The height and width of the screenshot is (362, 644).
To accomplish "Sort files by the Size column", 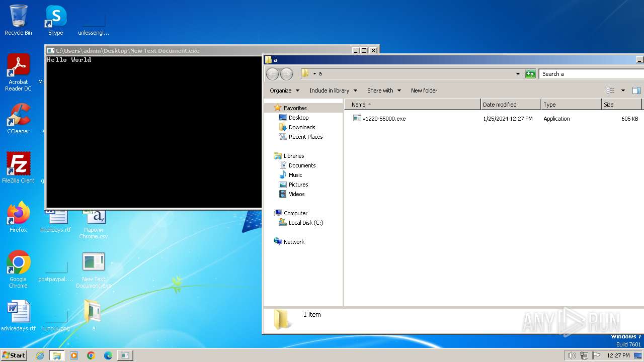I will [621, 105].
